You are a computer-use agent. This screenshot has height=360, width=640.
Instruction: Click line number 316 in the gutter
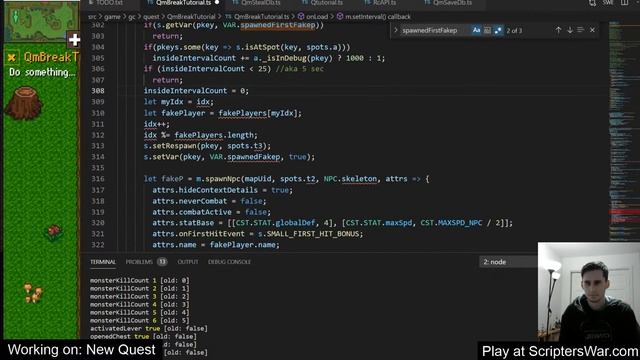click(x=98, y=179)
